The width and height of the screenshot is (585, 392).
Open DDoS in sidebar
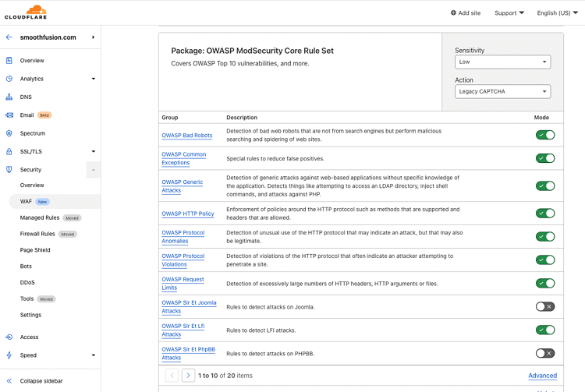point(27,282)
